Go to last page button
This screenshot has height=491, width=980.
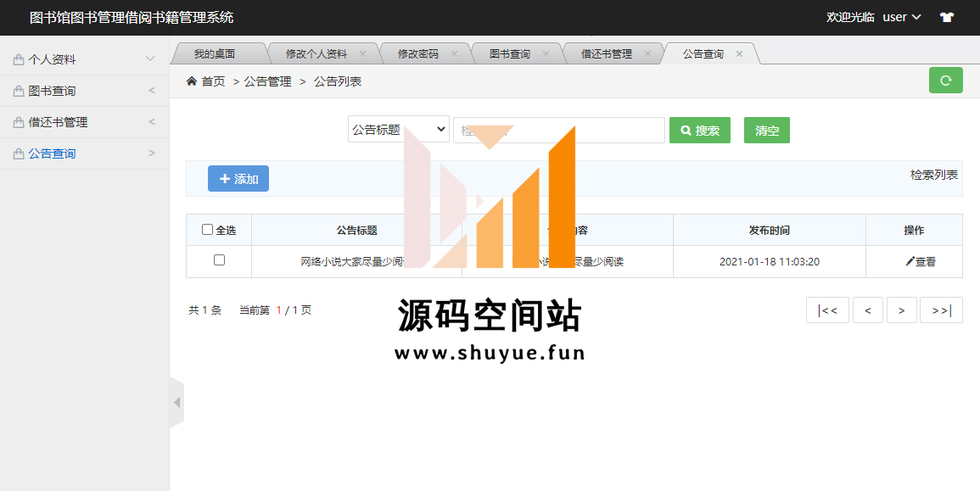941,310
